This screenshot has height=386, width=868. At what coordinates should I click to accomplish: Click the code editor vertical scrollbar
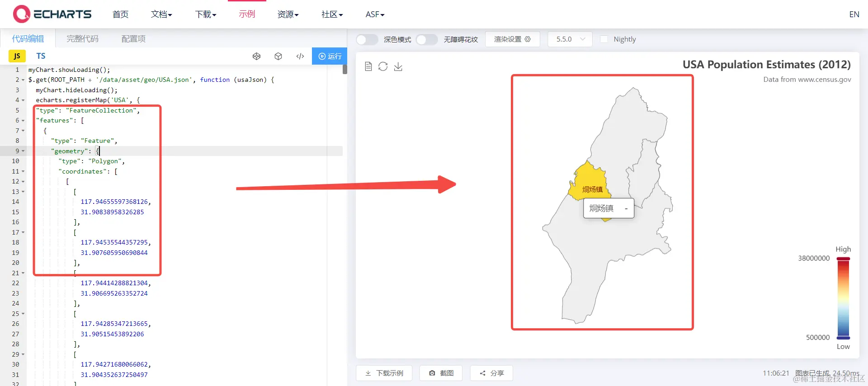click(x=344, y=69)
